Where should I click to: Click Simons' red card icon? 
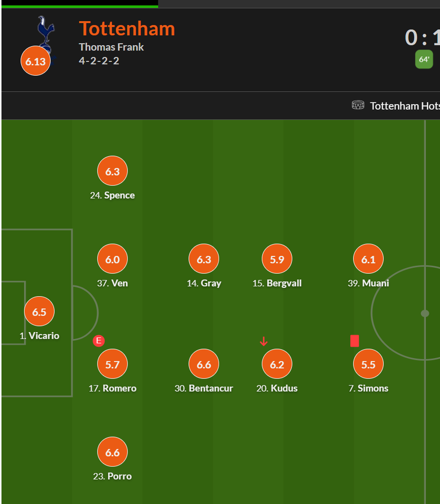coord(354,341)
